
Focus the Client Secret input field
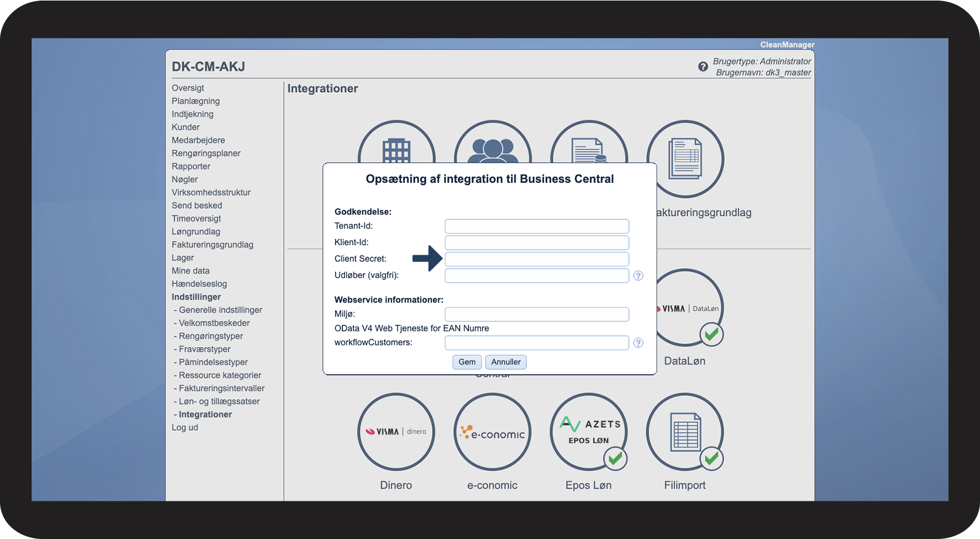(537, 259)
